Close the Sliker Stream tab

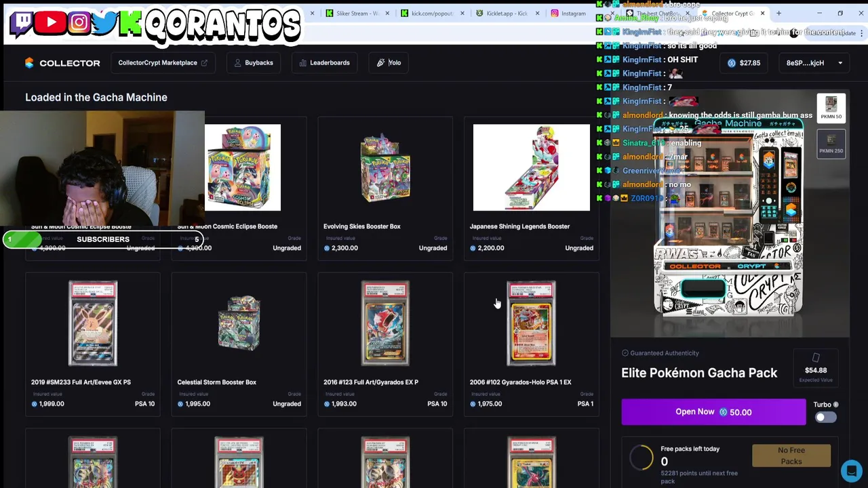pos(387,14)
